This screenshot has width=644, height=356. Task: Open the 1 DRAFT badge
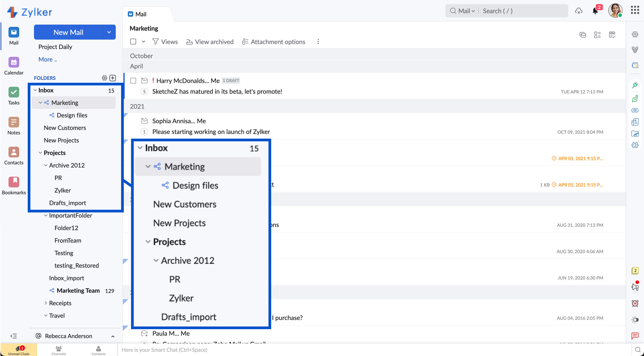[231, 81]
